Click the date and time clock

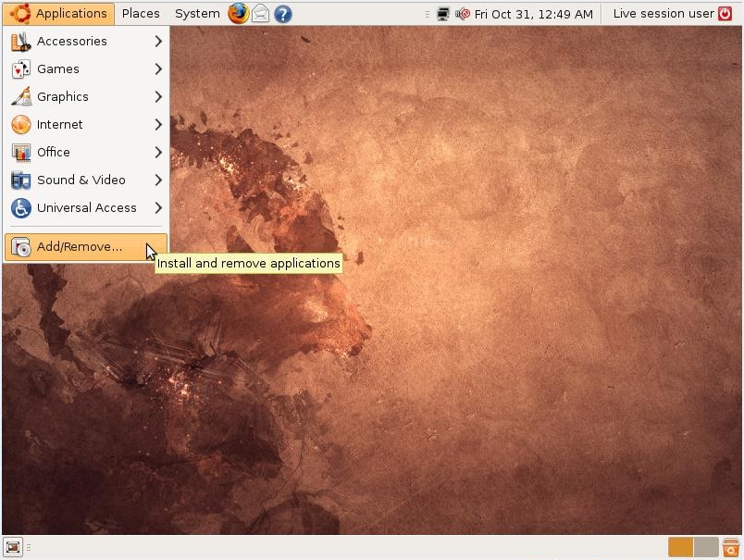point(534,14)
